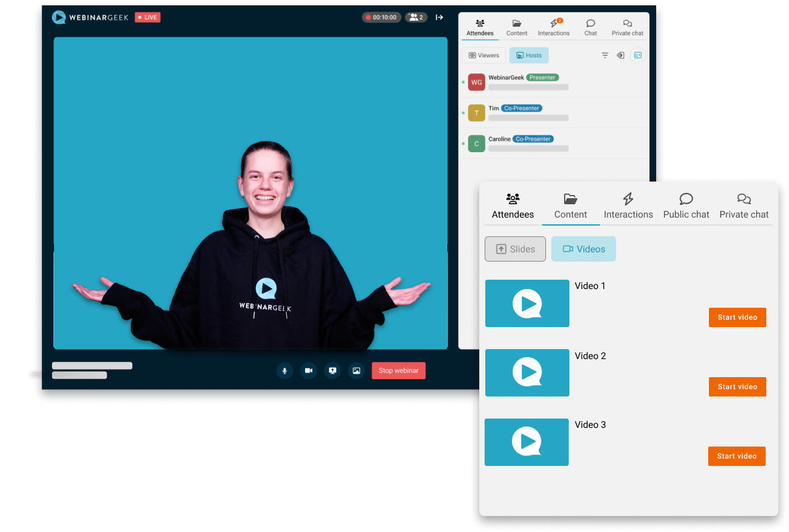Viewport: 789px width, 532px height.
Task: Click the exit arrow icon in header
Action: click(x=439, y=17)
